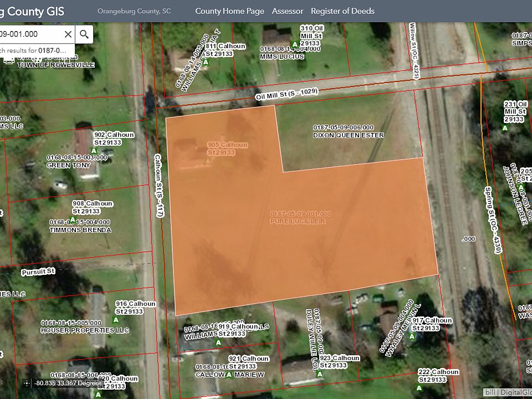Click address marker for 811 Calhoun St
This screenshot has height=399, width=532.
(x=206, y=63)
